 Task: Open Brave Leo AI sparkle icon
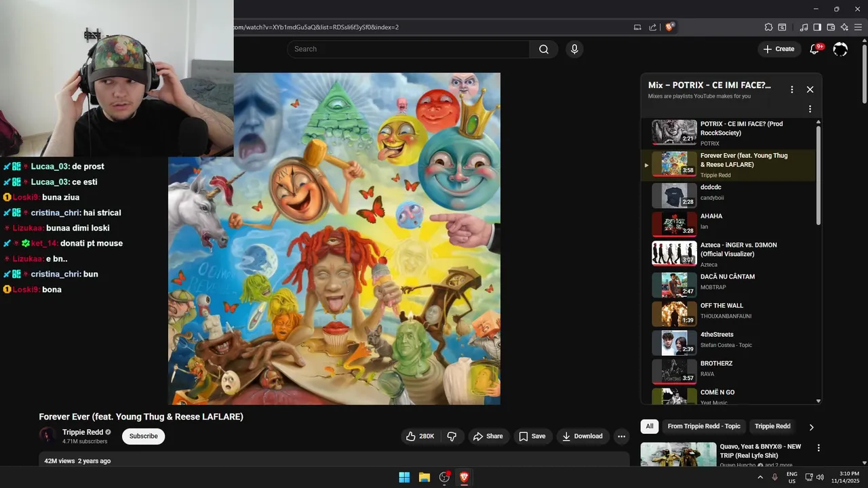click(x=844, y=27)
